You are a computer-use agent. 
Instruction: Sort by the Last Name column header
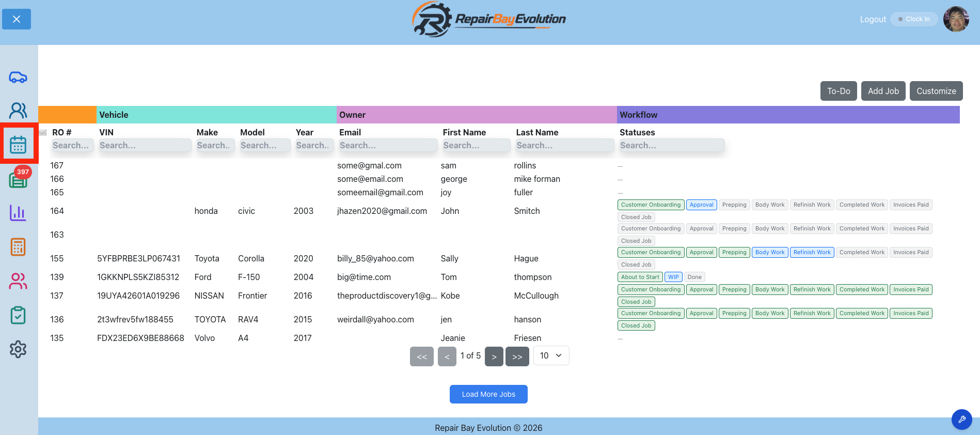[537, 132]
